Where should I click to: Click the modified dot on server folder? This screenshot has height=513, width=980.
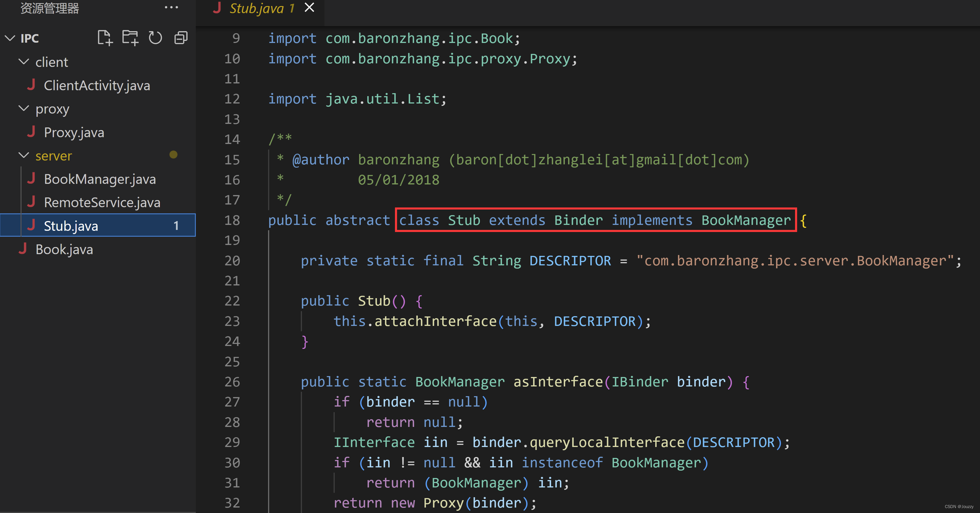pos(173,155)
